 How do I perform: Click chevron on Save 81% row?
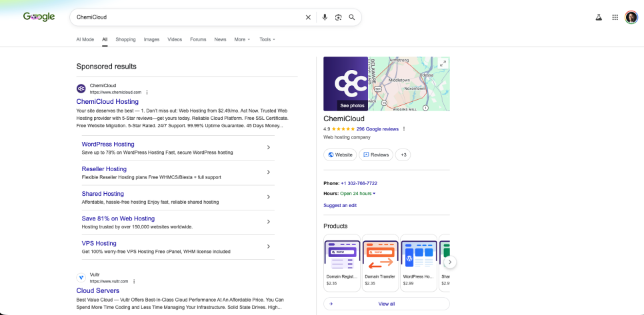tap(268, 222)
